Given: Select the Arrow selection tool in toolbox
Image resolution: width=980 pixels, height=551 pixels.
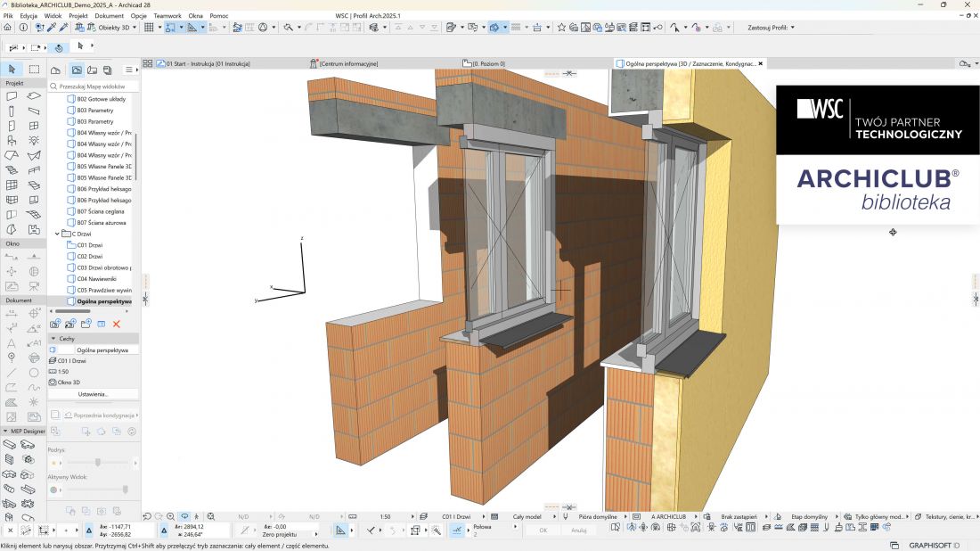Looking at the screenshot, I should point(12,70).
